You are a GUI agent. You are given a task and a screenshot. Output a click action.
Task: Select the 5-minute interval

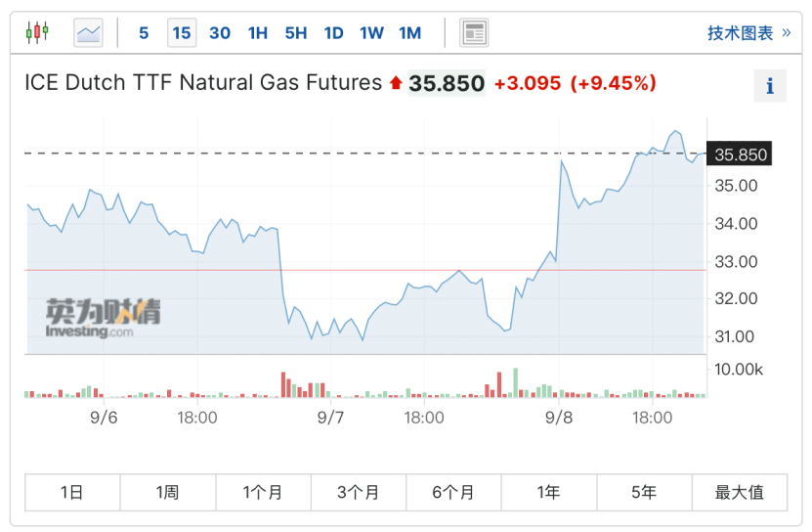tap(144, 33)
